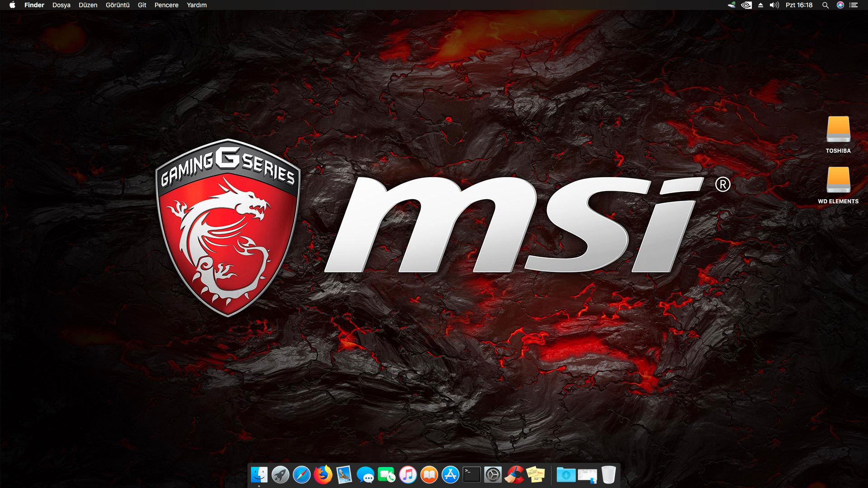868x488 pixels.
Task: Open FaceTime from the Dock
Action: click(x=387, y=475)
